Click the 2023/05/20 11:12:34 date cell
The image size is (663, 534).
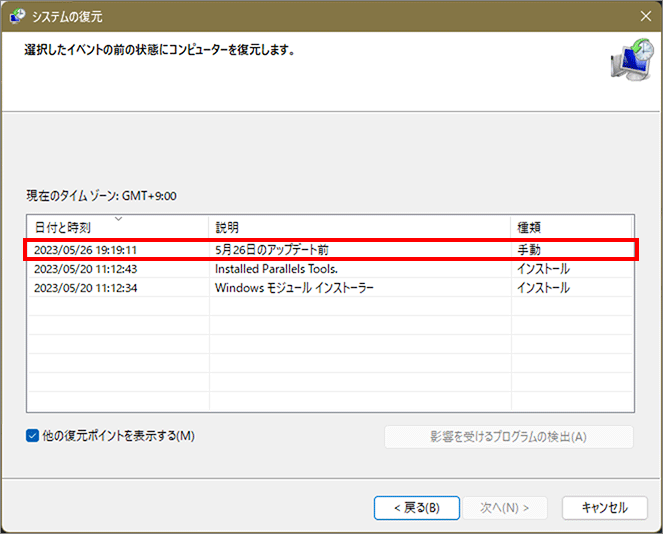pyautogui.click(x=85, y=288)
